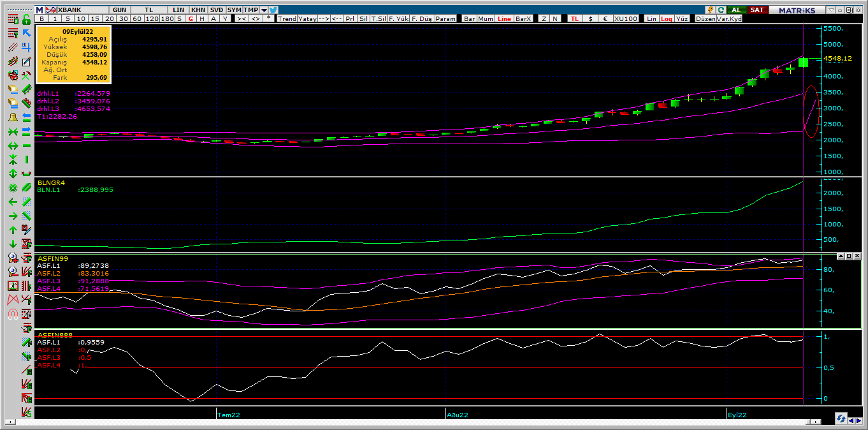Toggle the Line chart type
Viewport: 868px width, 430px height.
(504, 19)
